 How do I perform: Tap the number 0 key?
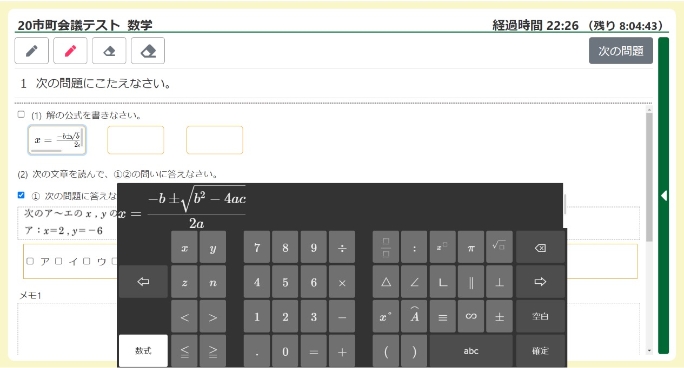pyautogui.click(x=285, y=351)
